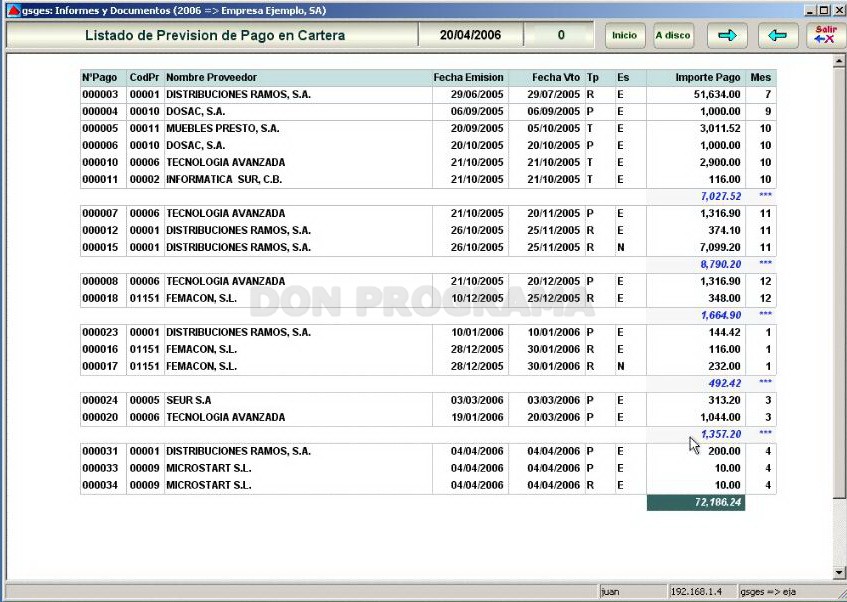Viewport: 847px width, 602px height.
Task: Click the juan user status bar panel
Action: (x=633, y=592)
